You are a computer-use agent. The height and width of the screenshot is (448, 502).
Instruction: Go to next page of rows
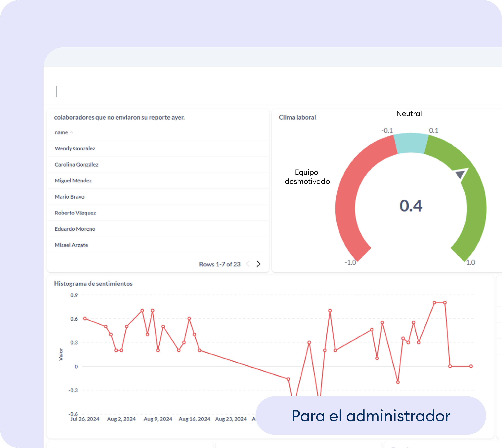click(x=258, y=264)
